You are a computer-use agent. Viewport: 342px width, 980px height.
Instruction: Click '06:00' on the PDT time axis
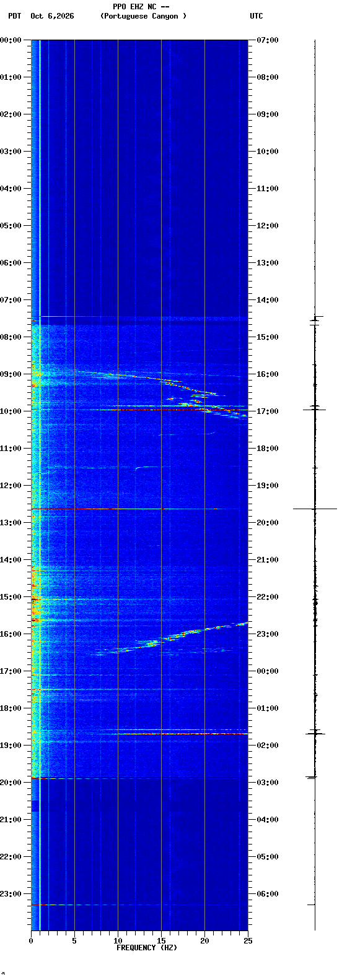[11, 263]
